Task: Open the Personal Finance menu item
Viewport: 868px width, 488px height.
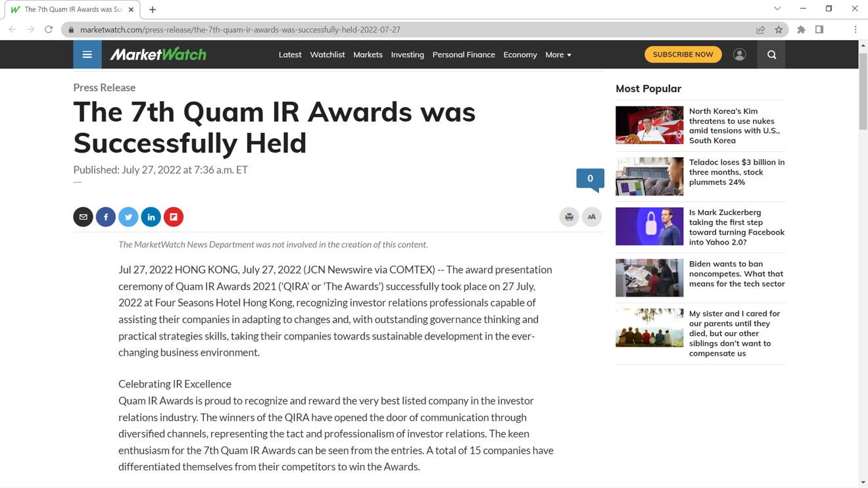Action: (x=464, y=55)
